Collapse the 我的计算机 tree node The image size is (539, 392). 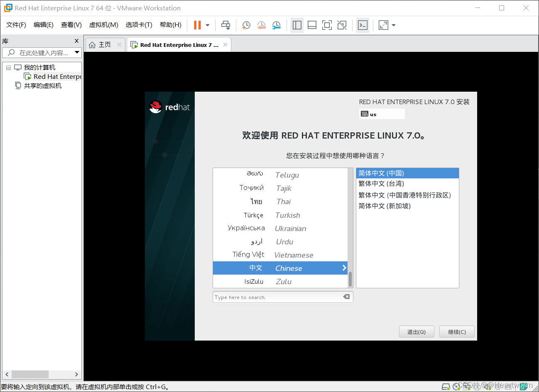[x=8, y=68]
